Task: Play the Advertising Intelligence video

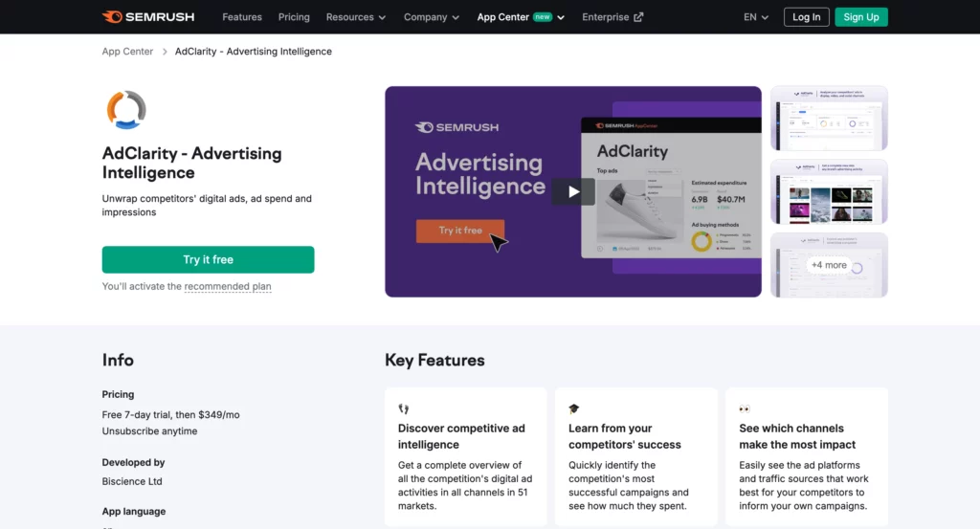Action: tap(573, 191)
